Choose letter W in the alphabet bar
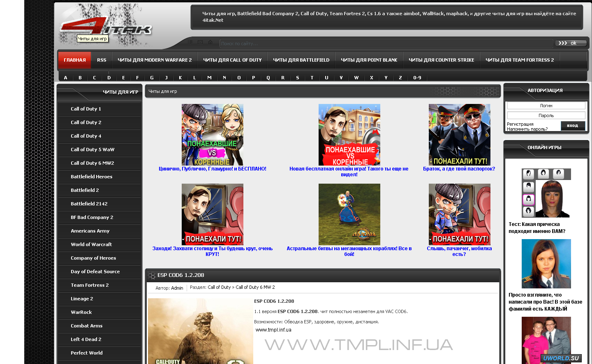 pos(356,78)
